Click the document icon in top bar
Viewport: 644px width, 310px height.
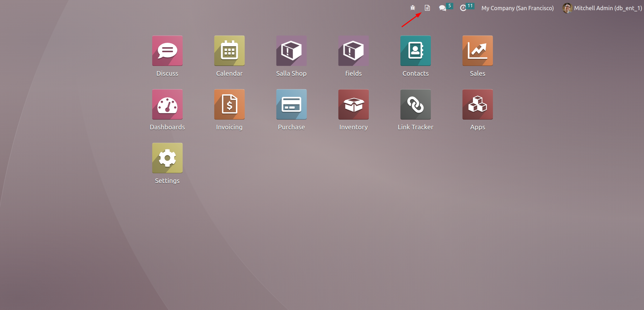(x=427, y=8)
